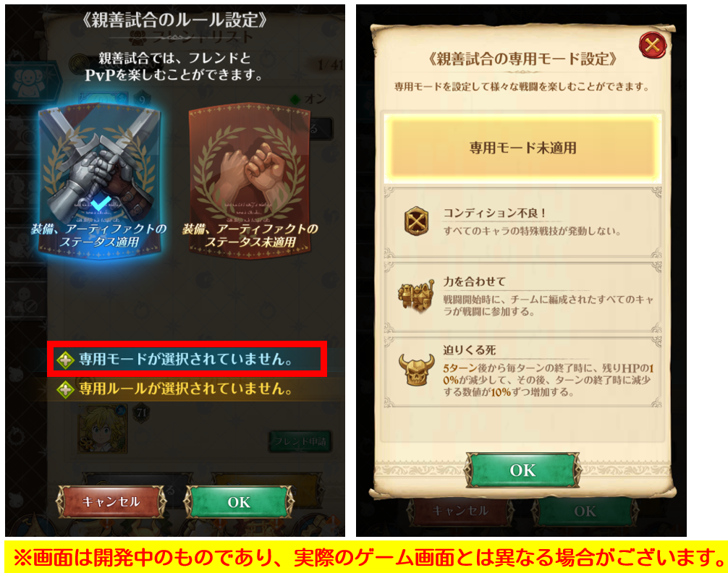Image resolution: width=728 pixels, height=573 pixels.
Task: Choose 迫りくる死 mode entry
Action: [522, 371]
